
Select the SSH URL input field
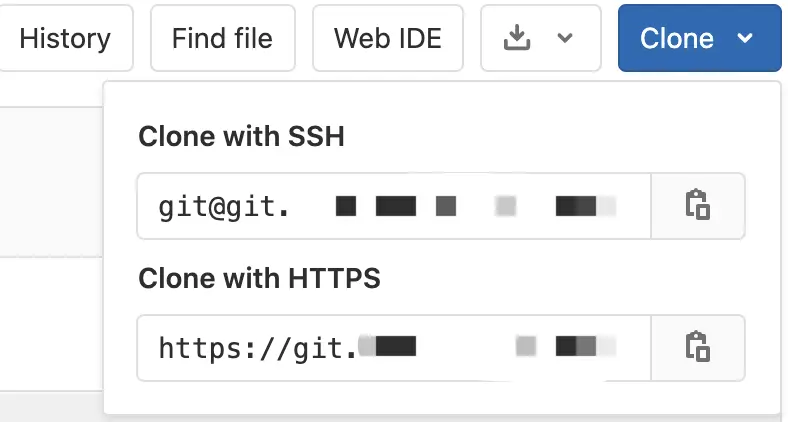(x=394, y=206)
